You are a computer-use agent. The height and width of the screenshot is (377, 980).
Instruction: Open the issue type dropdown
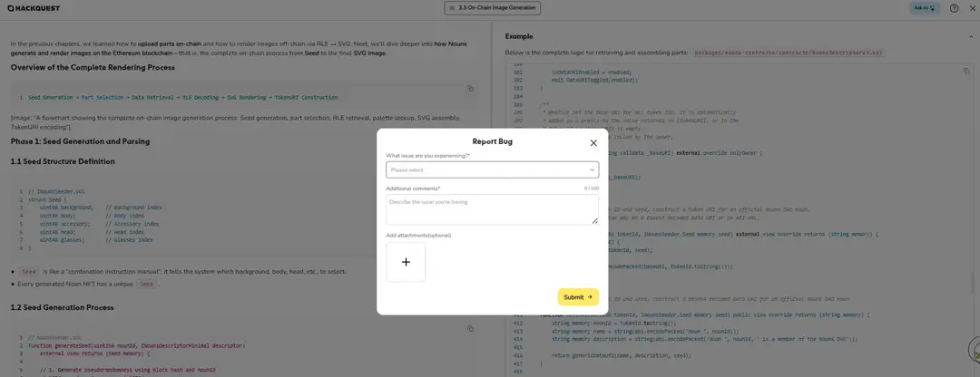(x=492, y=169)
